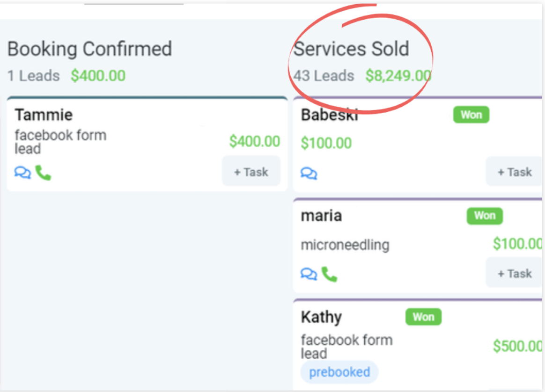Call Tammie using the green phone icon

tap(43, 173)
